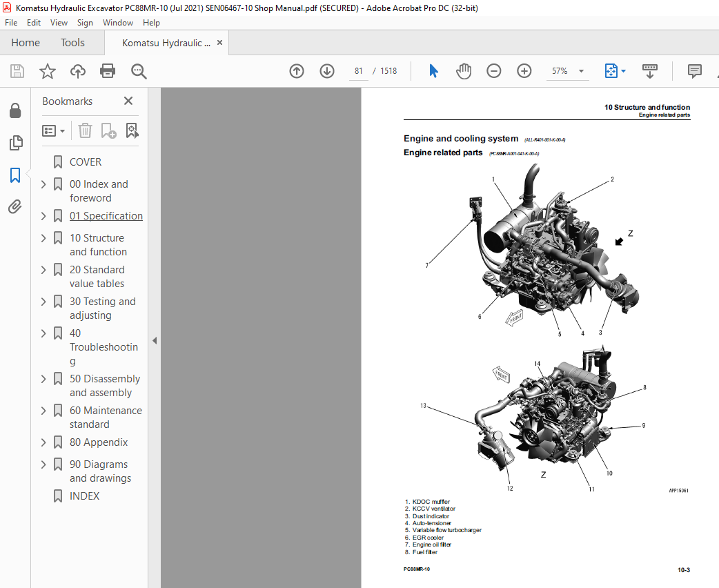Open the zoom percentage dropdown
Image resolution: width=719 pixels, height=588 pixels.
(x=582, y=71)
